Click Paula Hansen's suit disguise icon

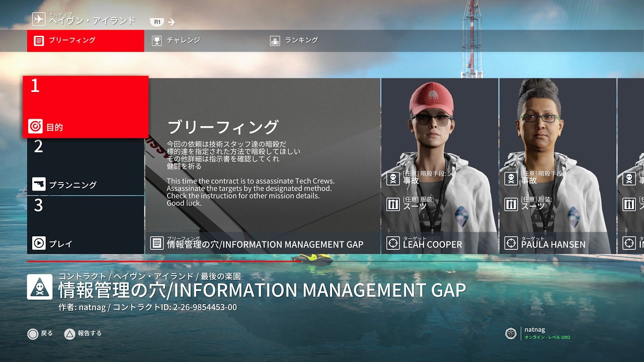(511, 204)
